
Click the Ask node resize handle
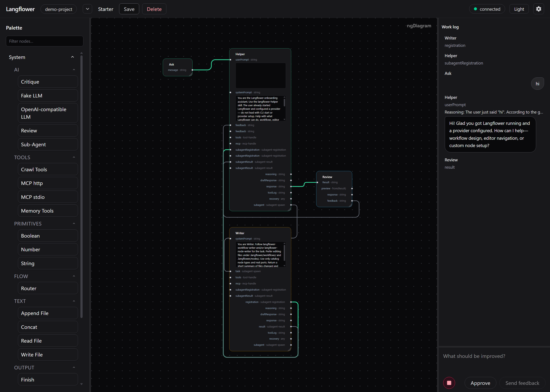191,75
